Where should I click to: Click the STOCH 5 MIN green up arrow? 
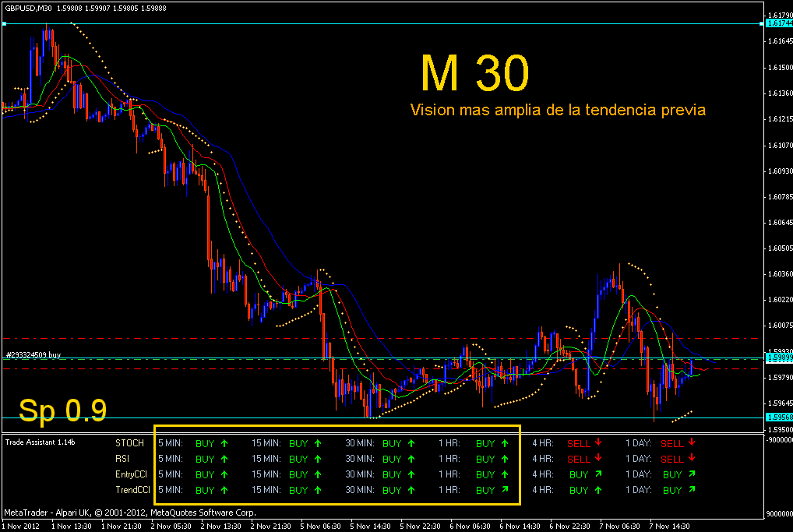224,443
